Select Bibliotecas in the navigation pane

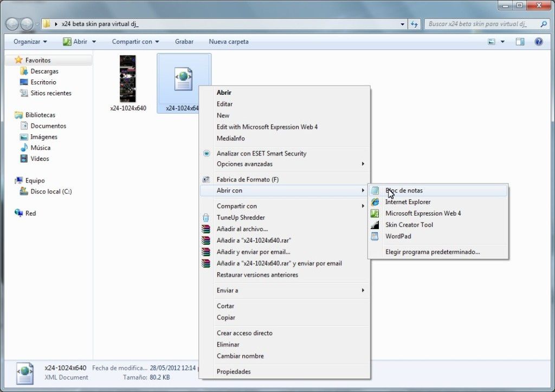tap(40, 115)
